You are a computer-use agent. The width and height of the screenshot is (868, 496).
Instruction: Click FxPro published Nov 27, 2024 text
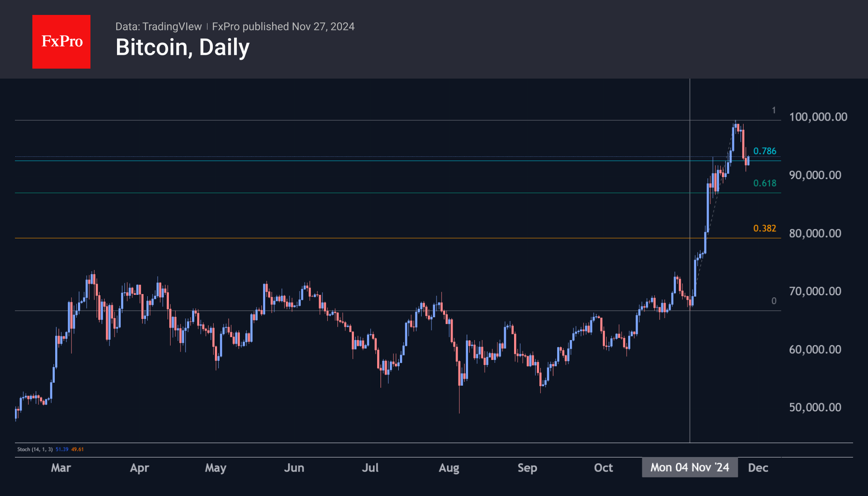[283, 27]
